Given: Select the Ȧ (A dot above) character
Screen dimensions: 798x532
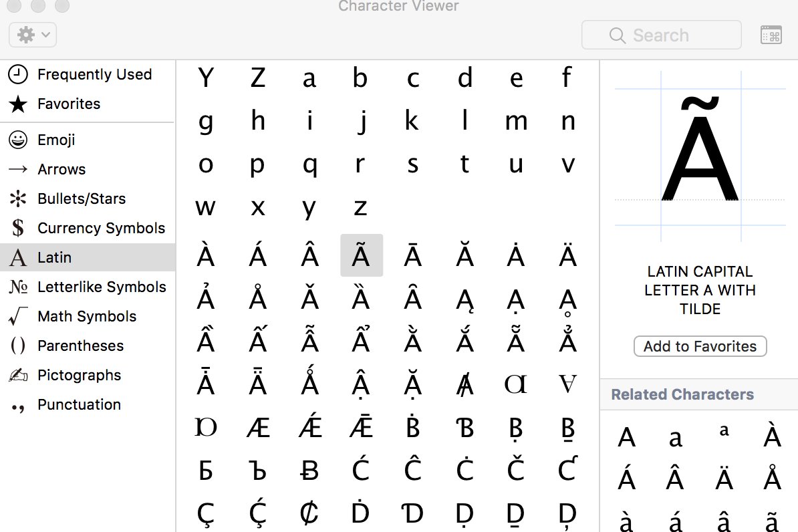Looking at the screenshot, I should tap(516, 255).
